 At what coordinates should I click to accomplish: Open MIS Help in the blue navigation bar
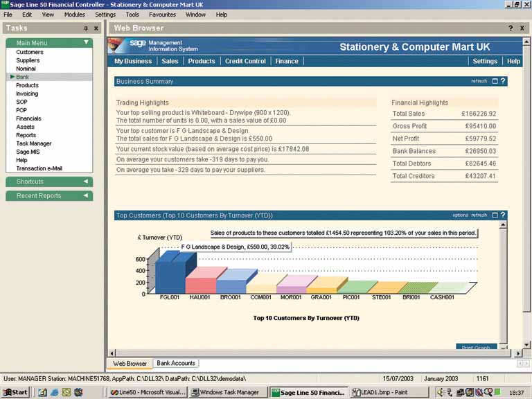(x=513, y=61)
